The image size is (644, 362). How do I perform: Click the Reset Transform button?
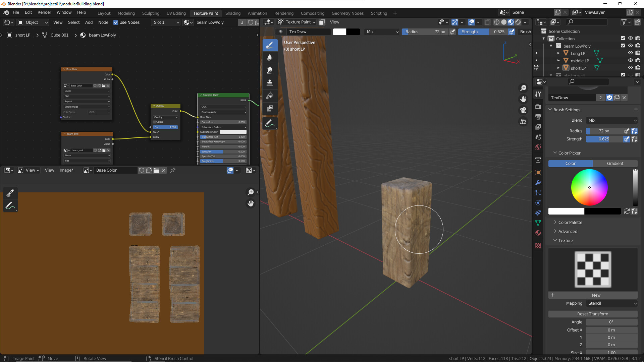click(x=592, y=314)
